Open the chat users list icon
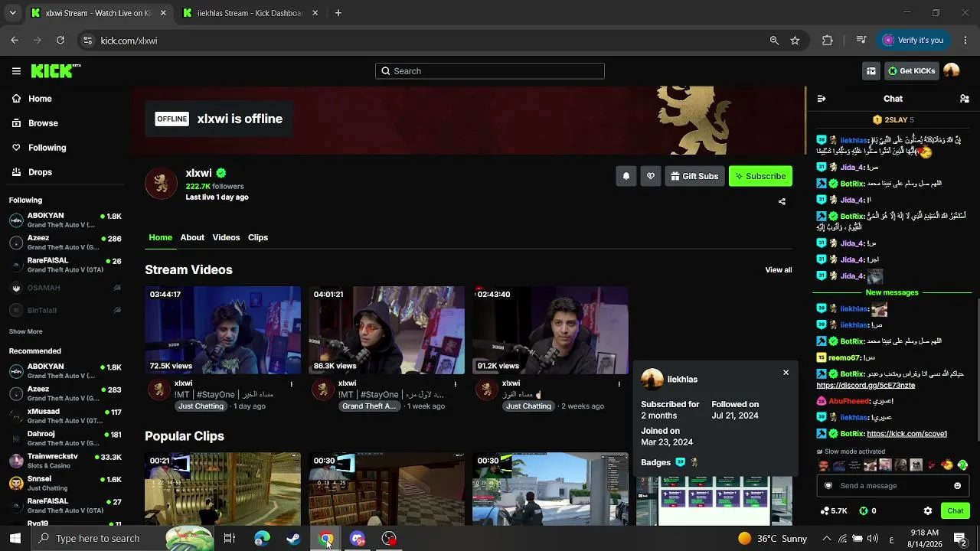Viewport: 980px width, 551px height. [965, 99]
